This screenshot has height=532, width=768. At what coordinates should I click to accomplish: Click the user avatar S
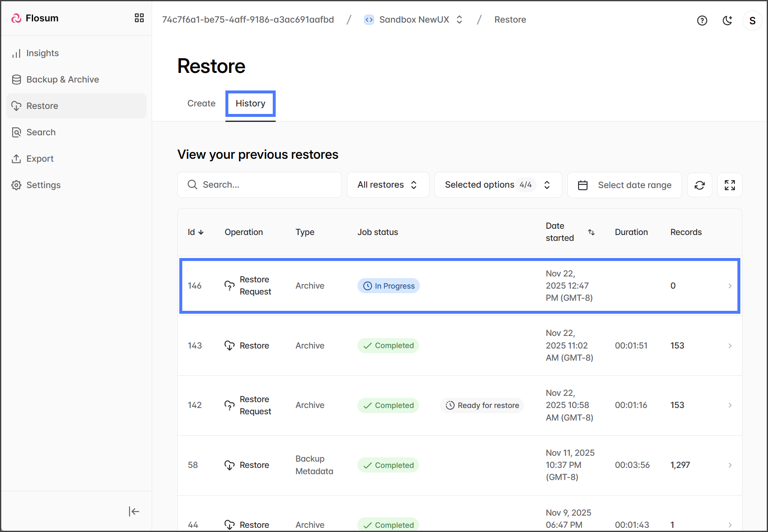click(752, 21)
